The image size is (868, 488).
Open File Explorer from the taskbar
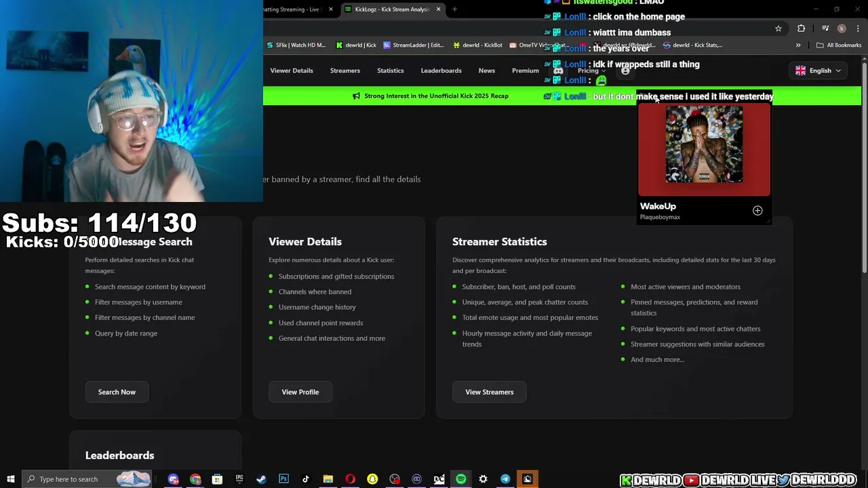tap(328, 479)
